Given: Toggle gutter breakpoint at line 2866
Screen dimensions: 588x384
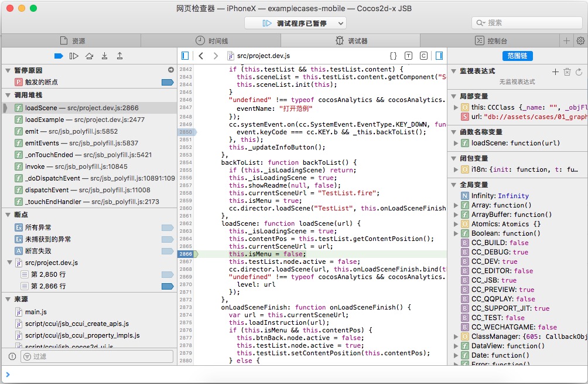Looking at the screenshot, I should tap(187, 254).
